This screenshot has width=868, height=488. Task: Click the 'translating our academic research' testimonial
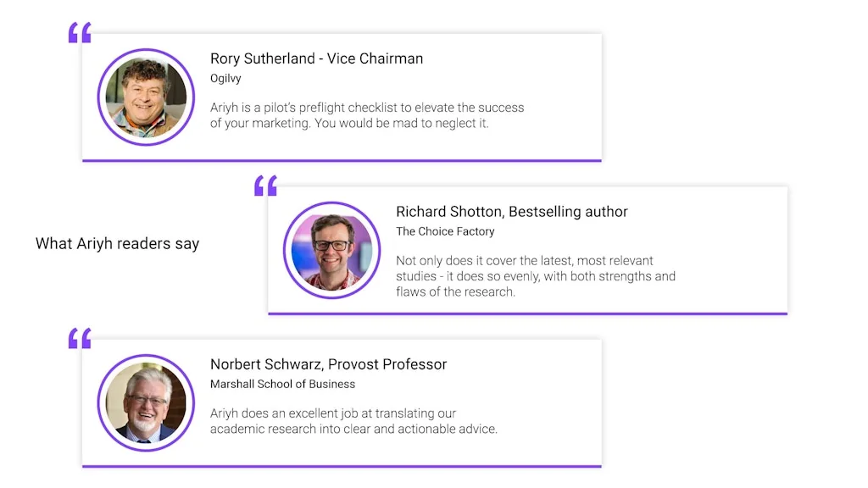coord(353,421)
